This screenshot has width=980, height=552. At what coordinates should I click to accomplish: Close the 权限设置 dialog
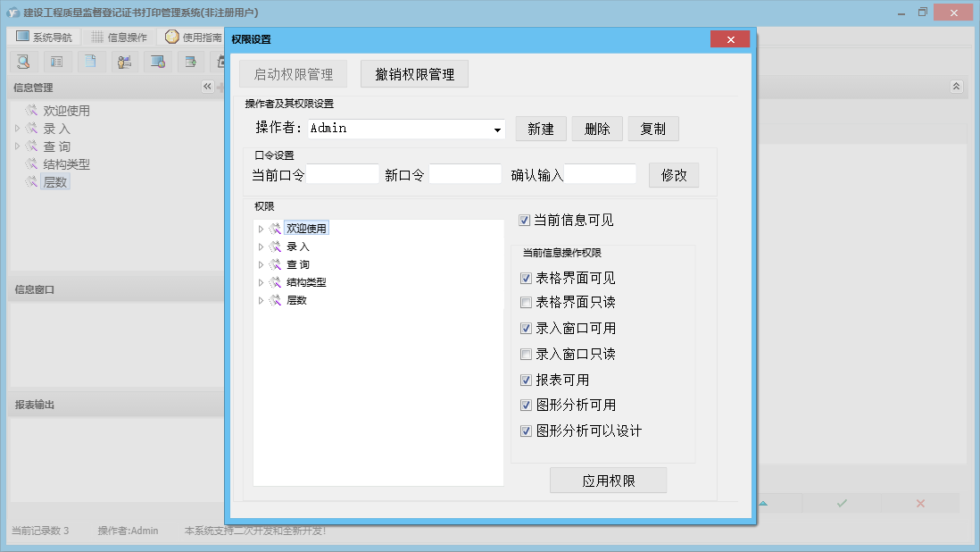730,39
